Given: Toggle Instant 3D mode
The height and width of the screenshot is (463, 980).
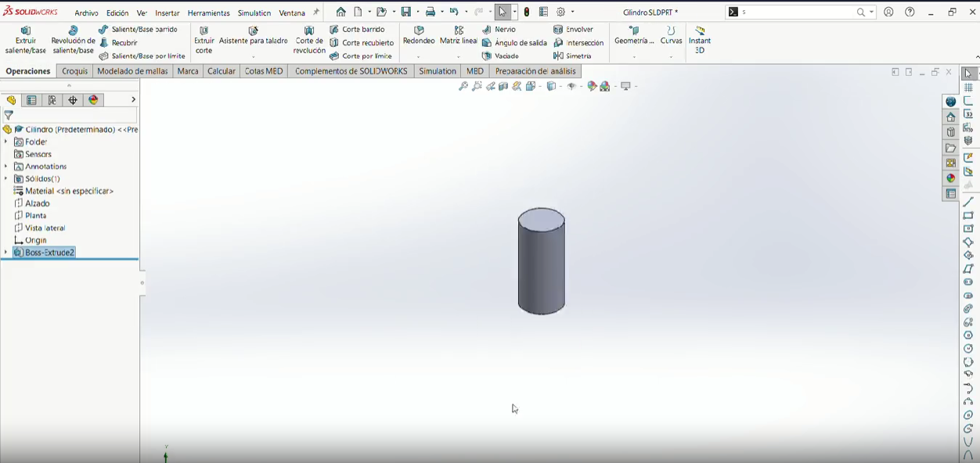Looking at the screenshot, I should click(700, 40).
